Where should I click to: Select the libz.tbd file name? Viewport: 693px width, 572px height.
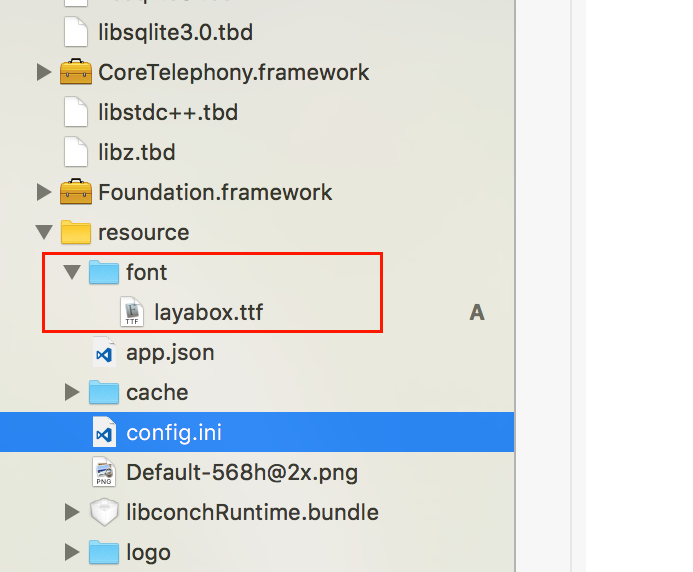(136, 152)
